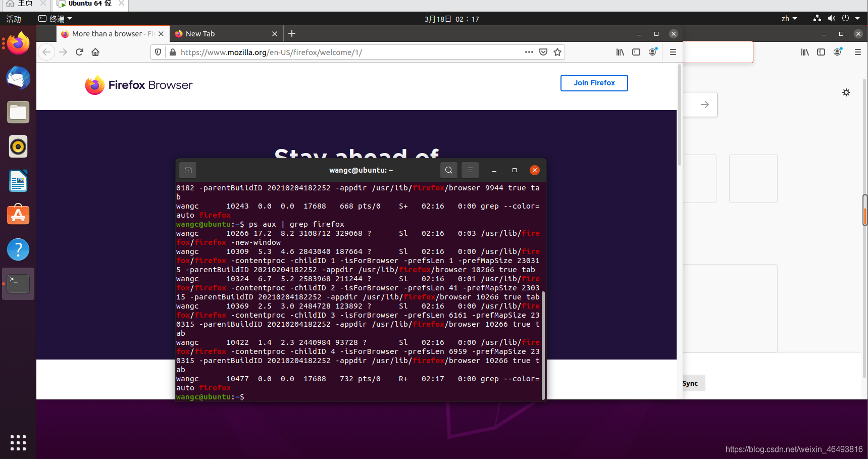Click the Firefox Browser logo link
Image resolution: width=868 pixels, height=459 pixels.
139,85
